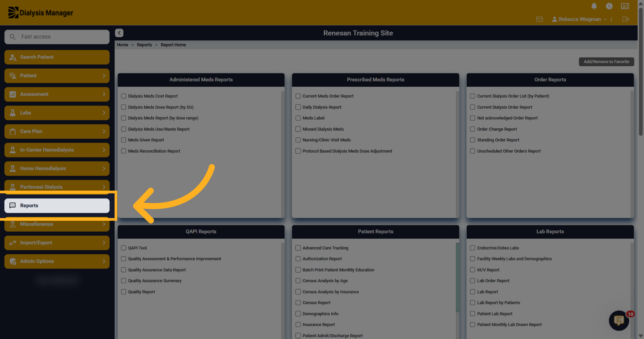Click the Assessment chart icon
644x339 pixels.
click(13, 94)
